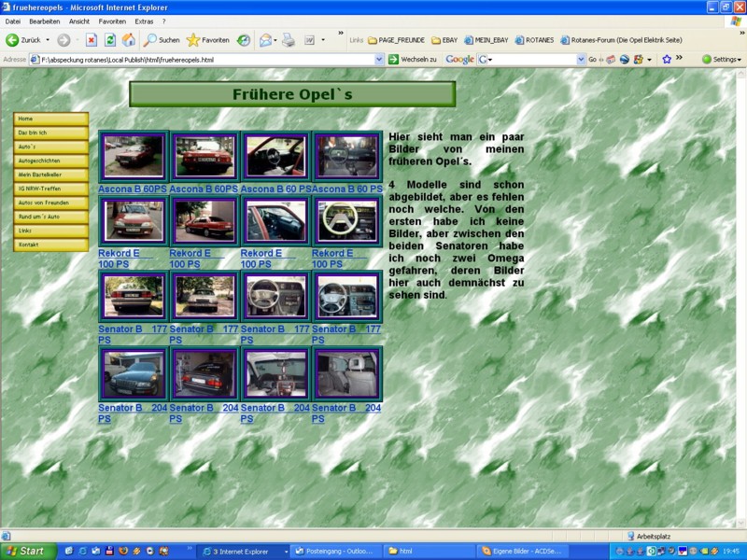The width and height of the screenshot is (747, 560).
Task: Open the 'IG NRW-Treffen' sidebar link
Action: 51,189
